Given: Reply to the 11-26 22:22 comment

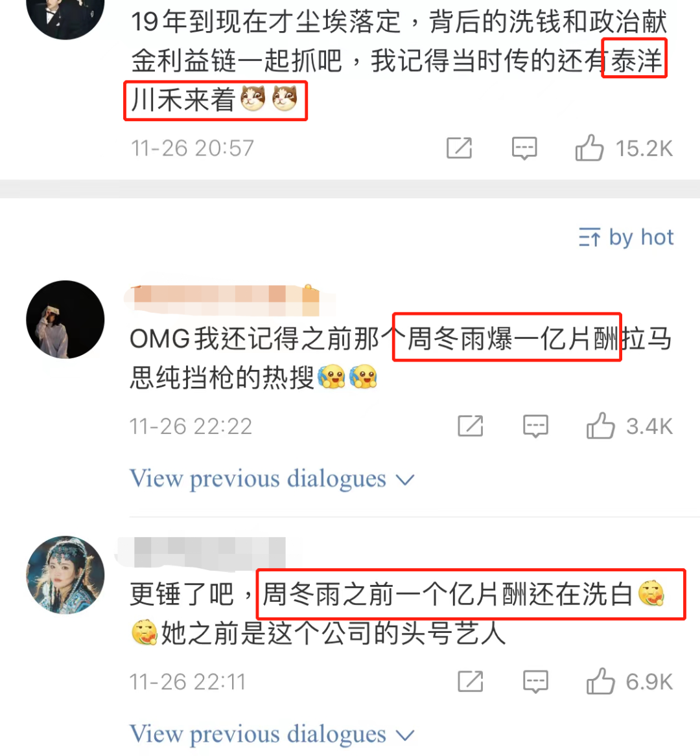Looking at the screenshot, I should (535, 426).
